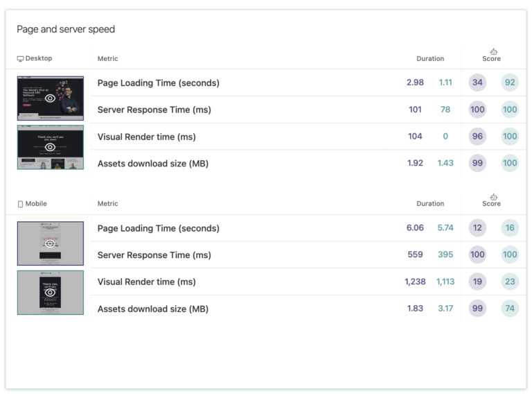Click the 1,113 mobile render value
The height and width of the screenshot is (396, 532).
pos(445,282)
